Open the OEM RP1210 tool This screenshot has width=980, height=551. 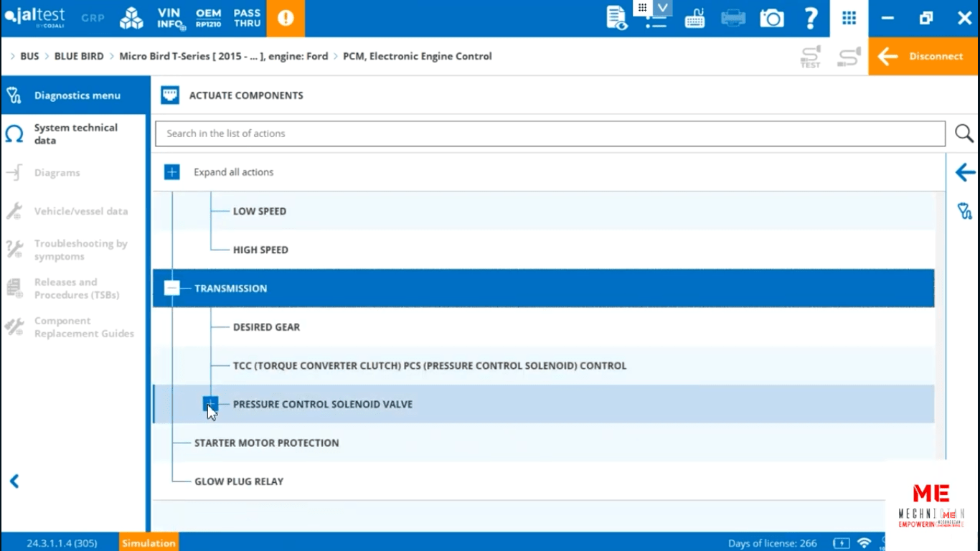(208, 19)
